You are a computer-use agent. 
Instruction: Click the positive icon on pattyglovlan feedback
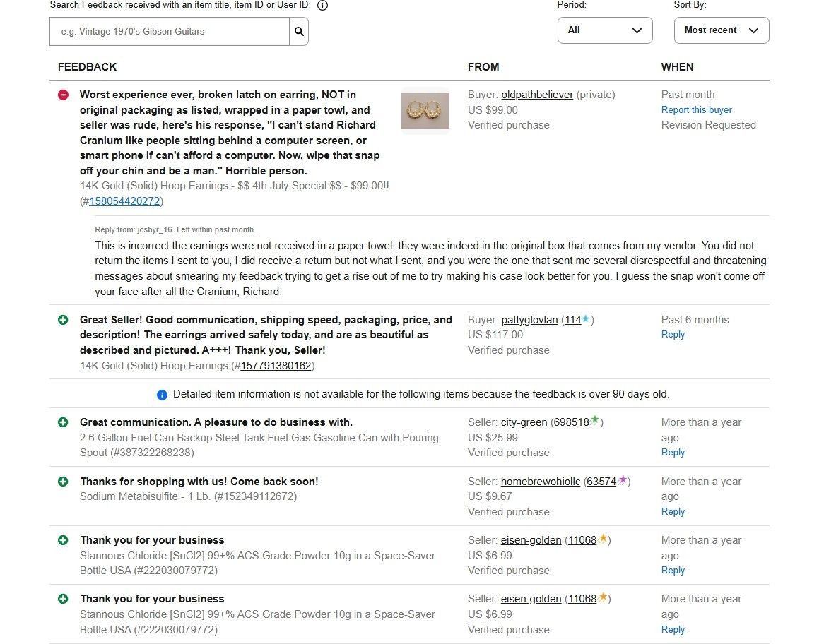pos(63,320)
